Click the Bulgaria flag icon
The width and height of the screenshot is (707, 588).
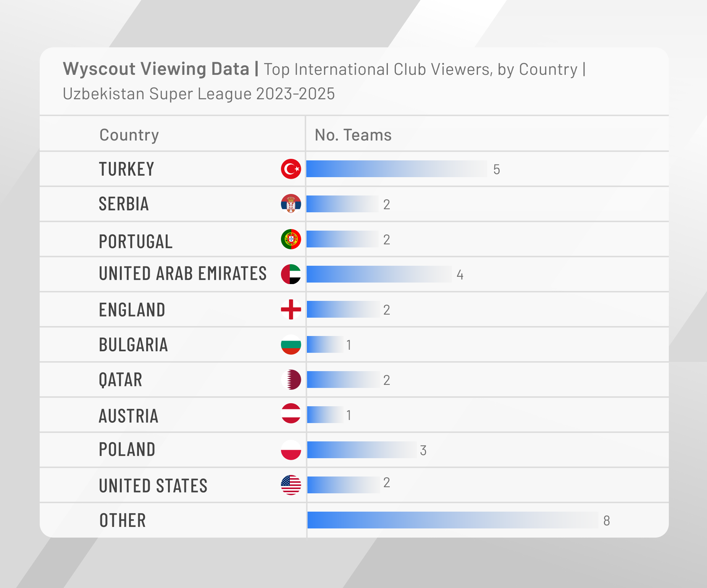291,344
